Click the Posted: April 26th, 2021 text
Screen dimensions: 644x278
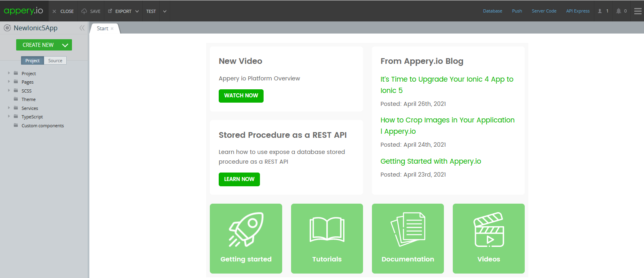click(413, 104)
